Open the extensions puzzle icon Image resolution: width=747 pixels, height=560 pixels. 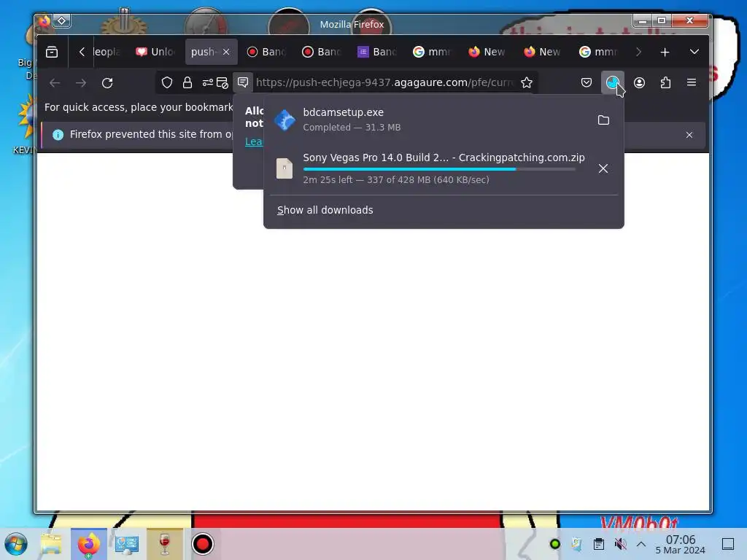(x=665, y=83)
